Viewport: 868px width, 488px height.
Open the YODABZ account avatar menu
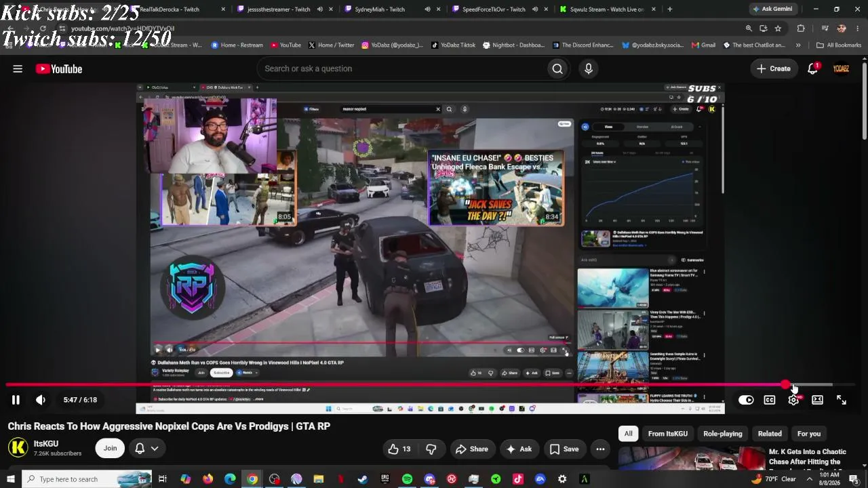(x=842, y=68)
